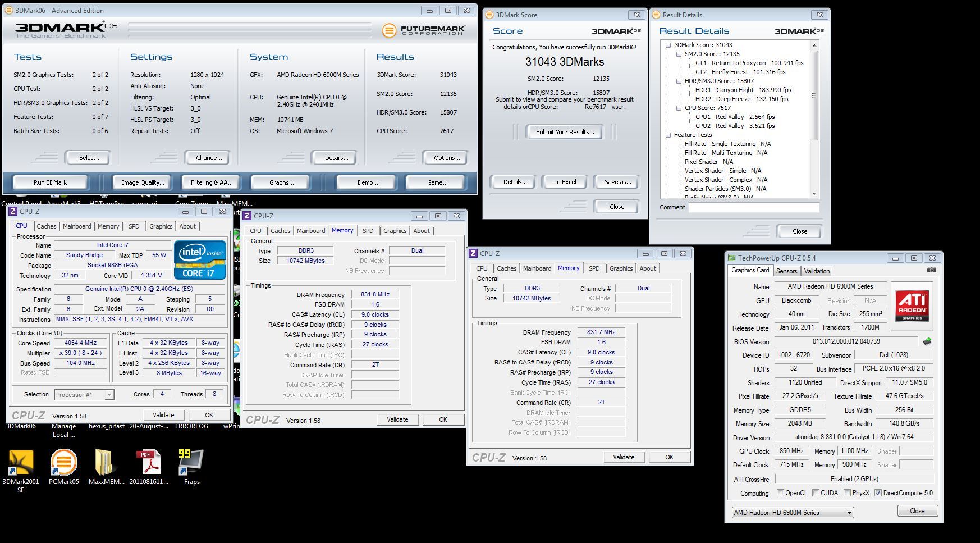
Task: Click the GPU-Z title bar application icon
Action: [x=731, y=258]
